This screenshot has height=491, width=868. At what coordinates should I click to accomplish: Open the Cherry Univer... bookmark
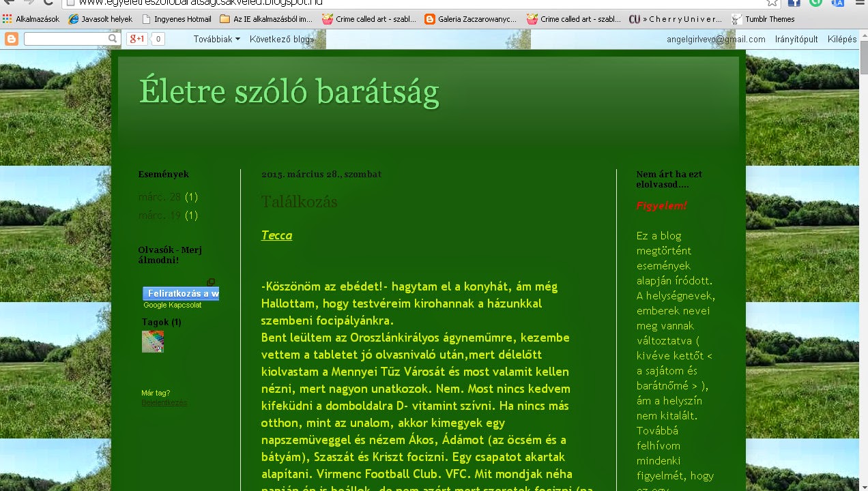point(676,19)
